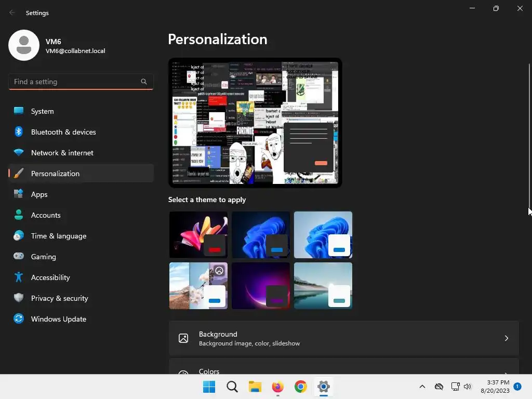The height and width of the screenshot is (399, 532).
Task: Restore down the Settings window
Action: [496, 8]
